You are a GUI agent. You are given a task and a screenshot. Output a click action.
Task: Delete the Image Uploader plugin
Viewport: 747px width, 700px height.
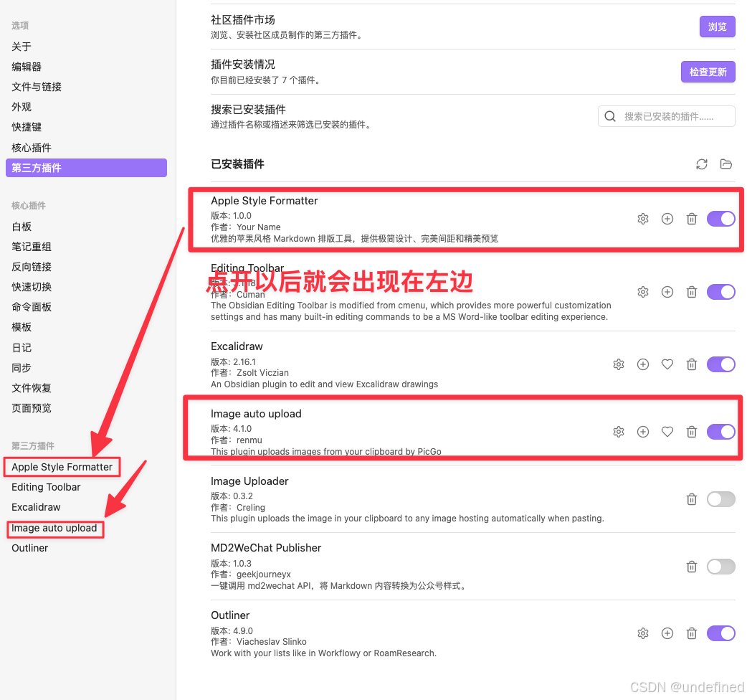pyautogui.click(x=692, y=499)
